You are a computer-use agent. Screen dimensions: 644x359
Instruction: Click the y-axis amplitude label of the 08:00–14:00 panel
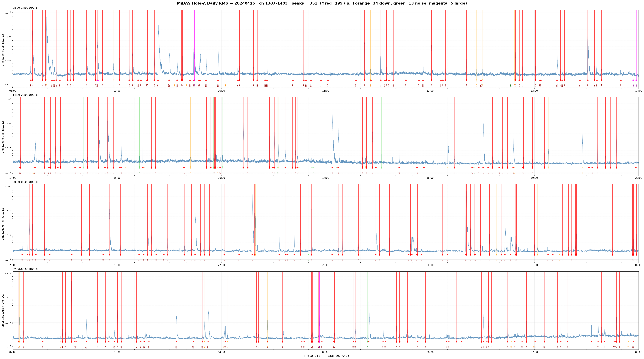[3, 49]
